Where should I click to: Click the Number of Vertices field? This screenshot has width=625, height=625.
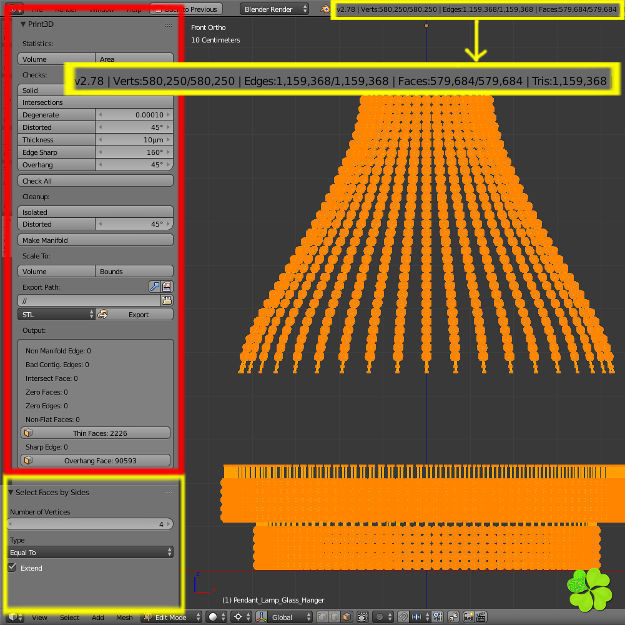pyautogui.click(x=91, y=524)
